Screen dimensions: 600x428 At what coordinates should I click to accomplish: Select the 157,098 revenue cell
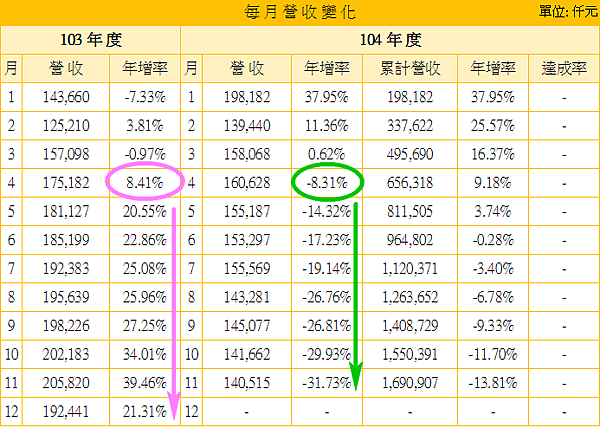pos(66,154)
